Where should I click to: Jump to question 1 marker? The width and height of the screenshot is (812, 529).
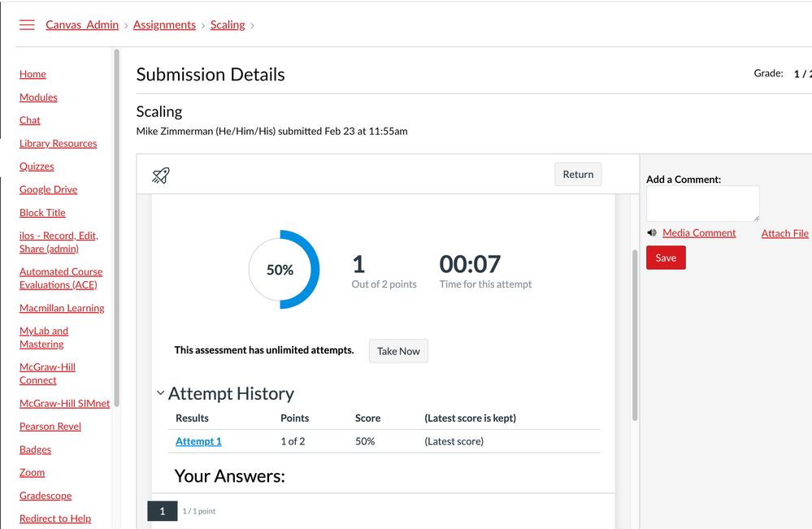(162, 511)
